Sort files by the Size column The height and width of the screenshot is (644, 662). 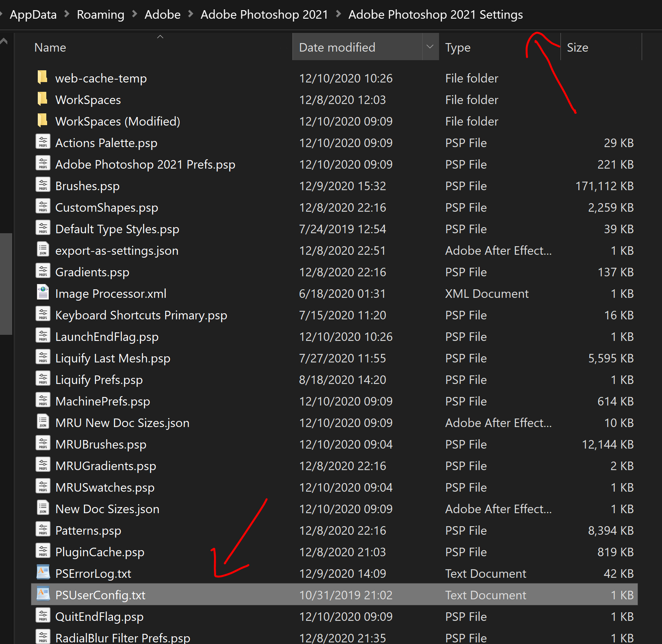(578, 48)
